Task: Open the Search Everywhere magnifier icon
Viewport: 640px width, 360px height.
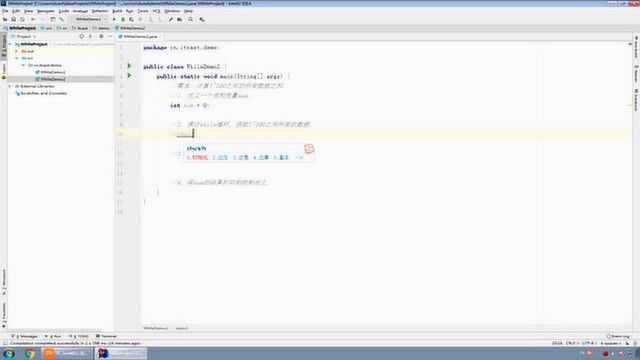Action: tap(191, 19)
